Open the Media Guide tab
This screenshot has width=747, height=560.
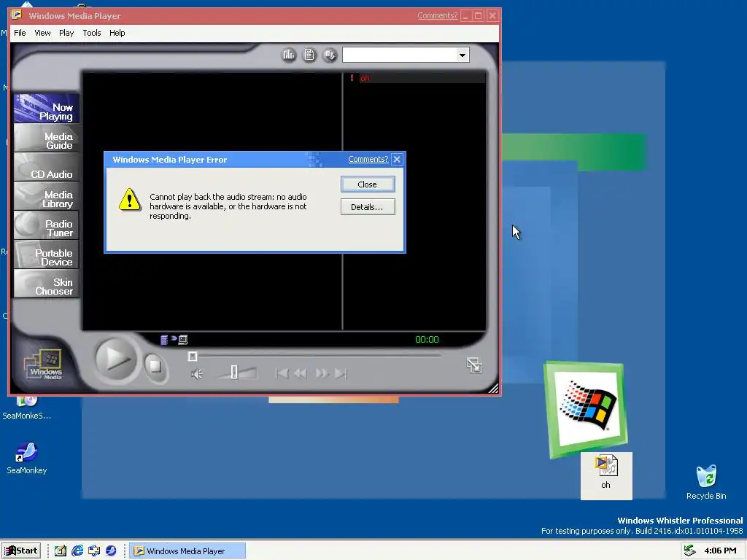coord(46,138)
